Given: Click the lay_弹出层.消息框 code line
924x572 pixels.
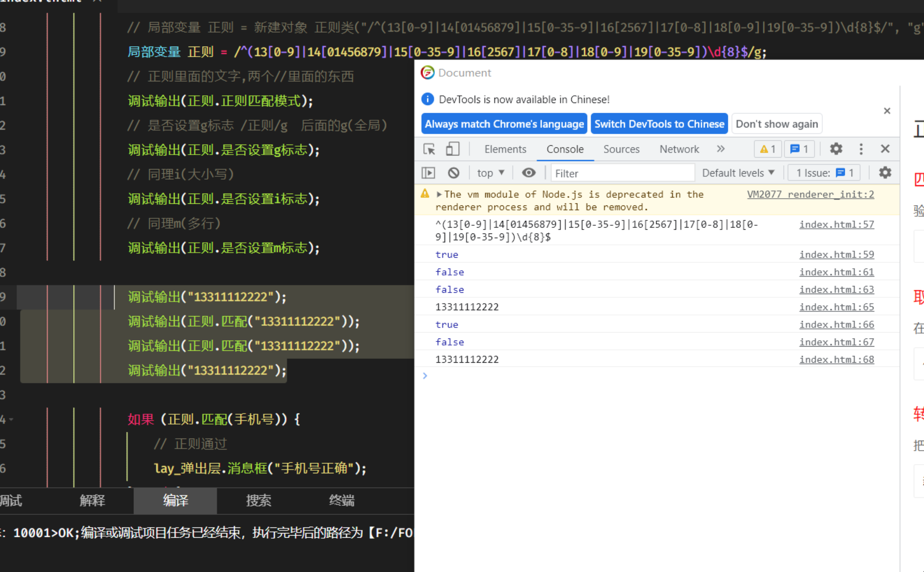Looking at the screenshot, I should tap(260, 468).
